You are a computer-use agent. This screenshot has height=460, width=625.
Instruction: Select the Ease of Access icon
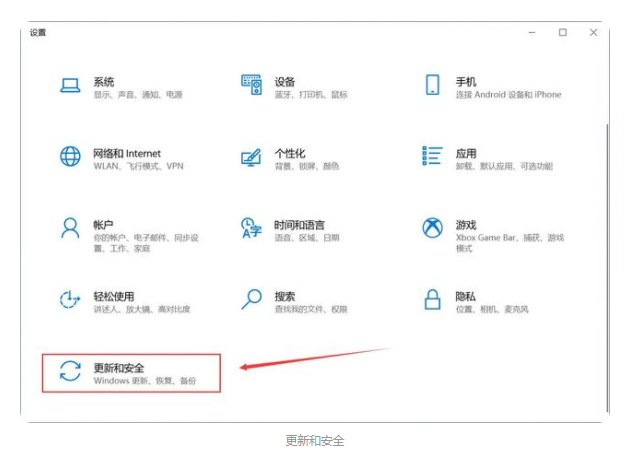[x=70, y=300]
